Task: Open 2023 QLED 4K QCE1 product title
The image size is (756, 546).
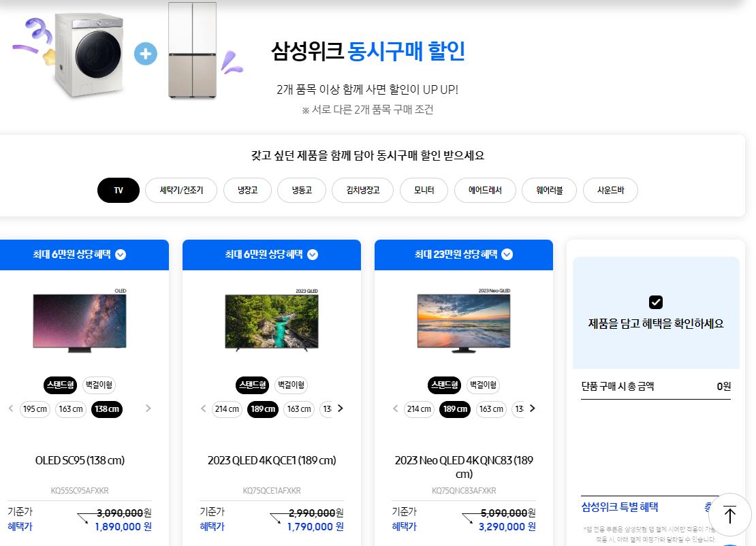Action: (272, 461)
